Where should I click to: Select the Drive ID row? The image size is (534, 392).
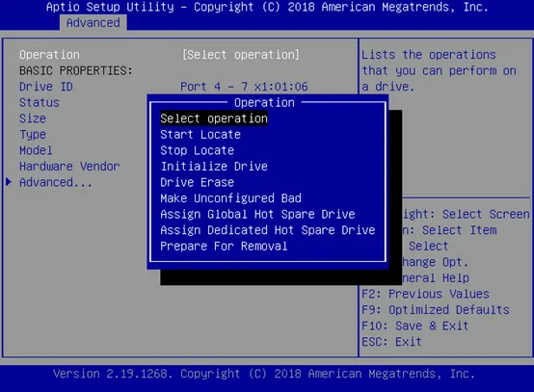coord(46,87)
